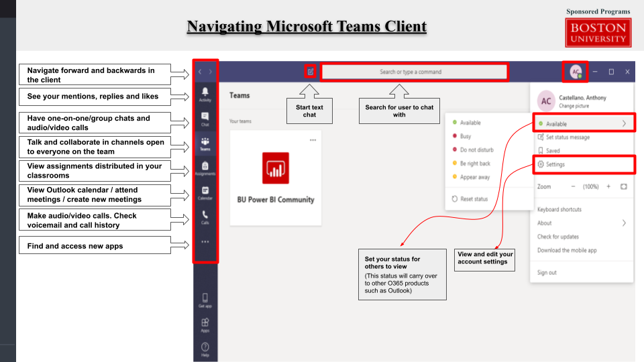This screenshot has width=644, height=362.
Task: Set status to Do not disturb
Action: pos(477,150)
